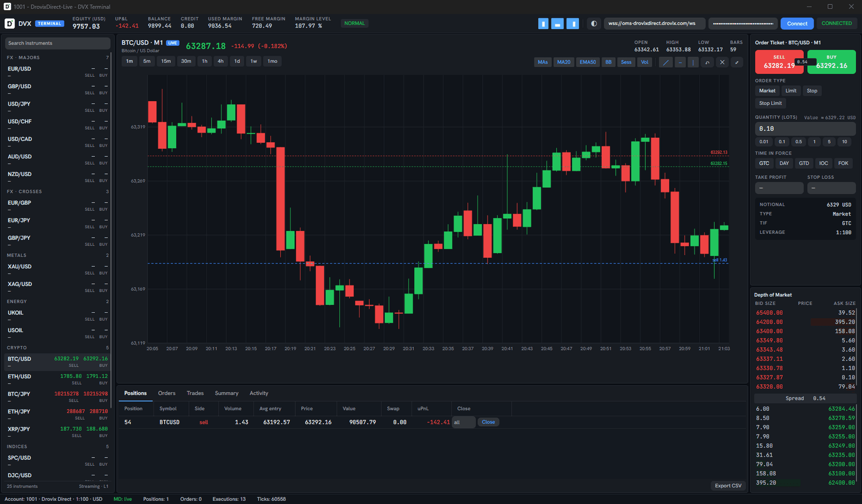Select the 1mo chart timeframe

(x=273, y=61)
